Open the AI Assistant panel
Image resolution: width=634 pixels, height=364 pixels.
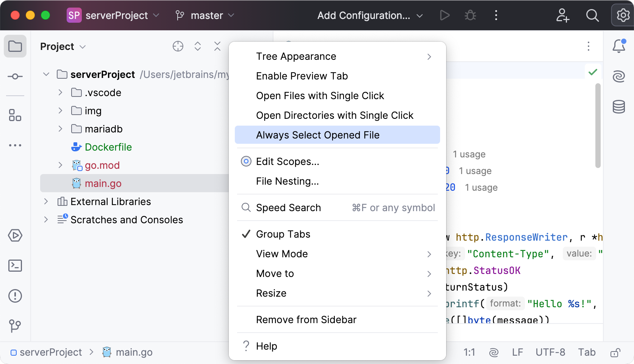[x=619, y=76]
